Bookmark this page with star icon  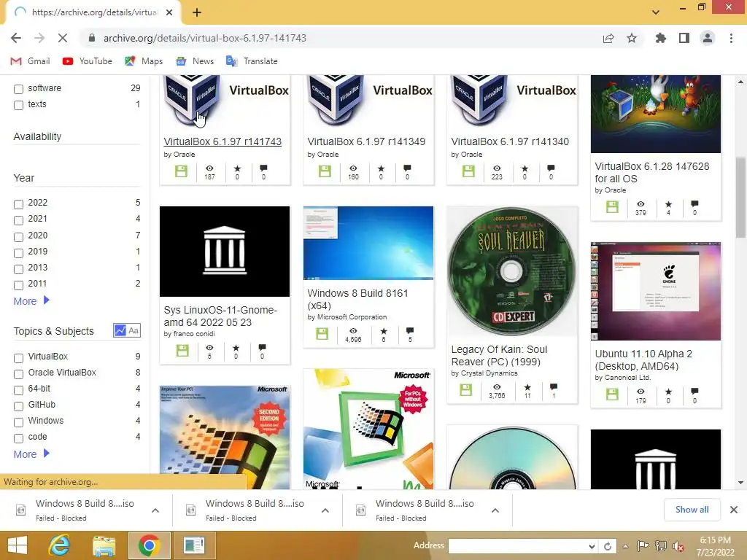(x=632, y=38)
